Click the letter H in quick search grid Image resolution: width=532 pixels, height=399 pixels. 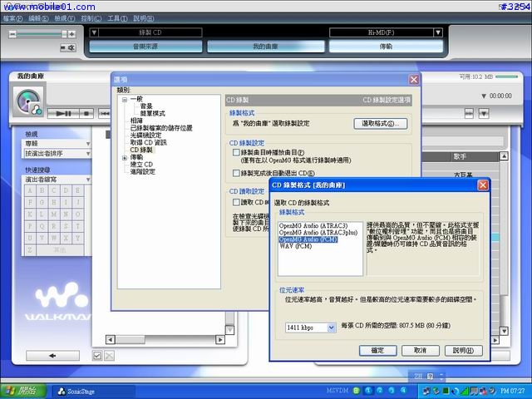[x=54, y=202]
